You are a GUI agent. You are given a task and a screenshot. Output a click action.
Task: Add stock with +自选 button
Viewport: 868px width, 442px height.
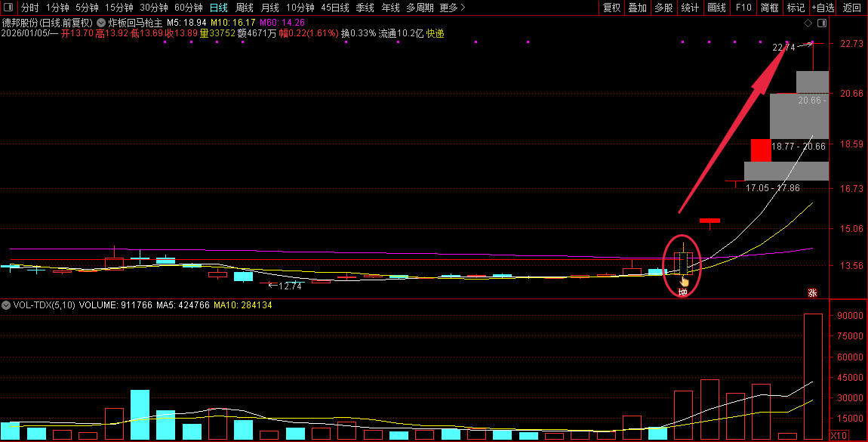pyautogui.click(x=823, y=8)
